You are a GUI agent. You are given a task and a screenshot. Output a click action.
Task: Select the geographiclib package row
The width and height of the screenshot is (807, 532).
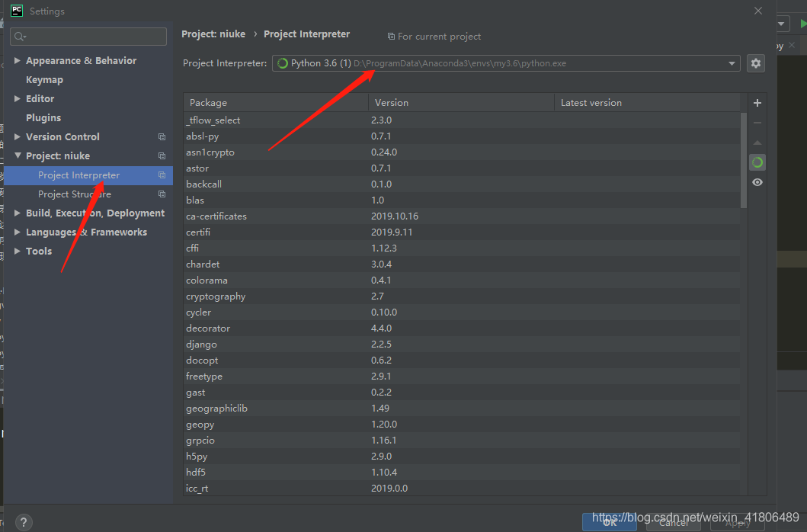click(x=462, y=408)
